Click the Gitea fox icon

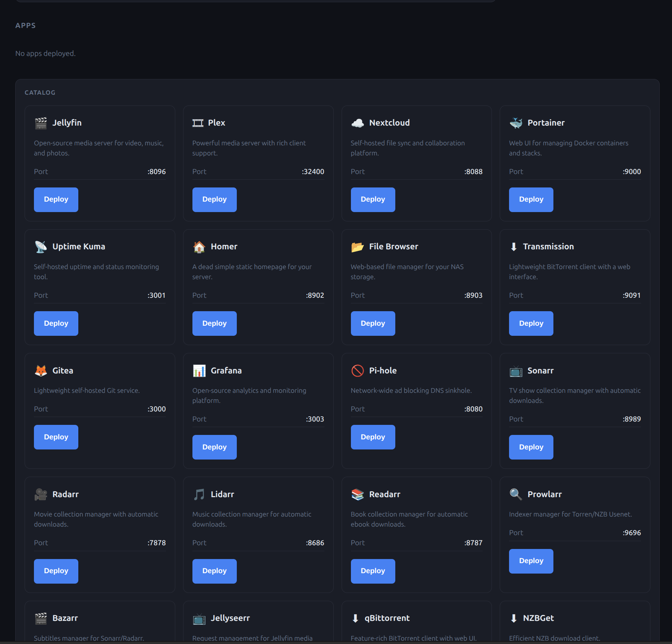pyautogui.click(x=41, y=370)
